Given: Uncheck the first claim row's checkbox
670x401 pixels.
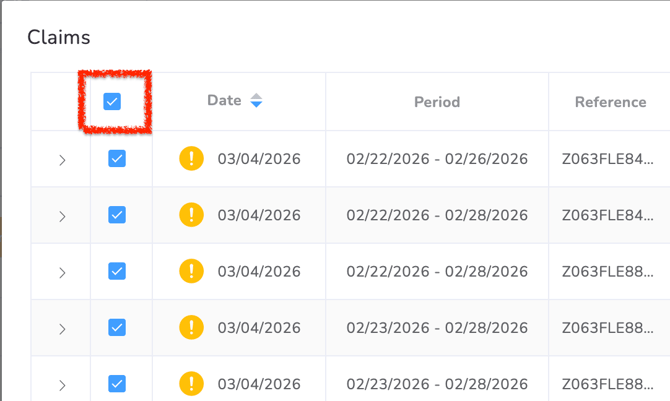Looking at the screenshot, I should coord(117,158).
